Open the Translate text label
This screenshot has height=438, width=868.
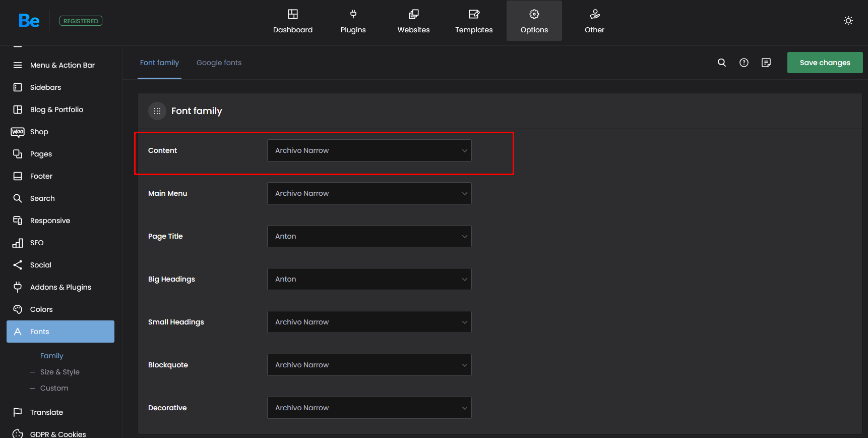pyautogui.click(x=47, y=412)
